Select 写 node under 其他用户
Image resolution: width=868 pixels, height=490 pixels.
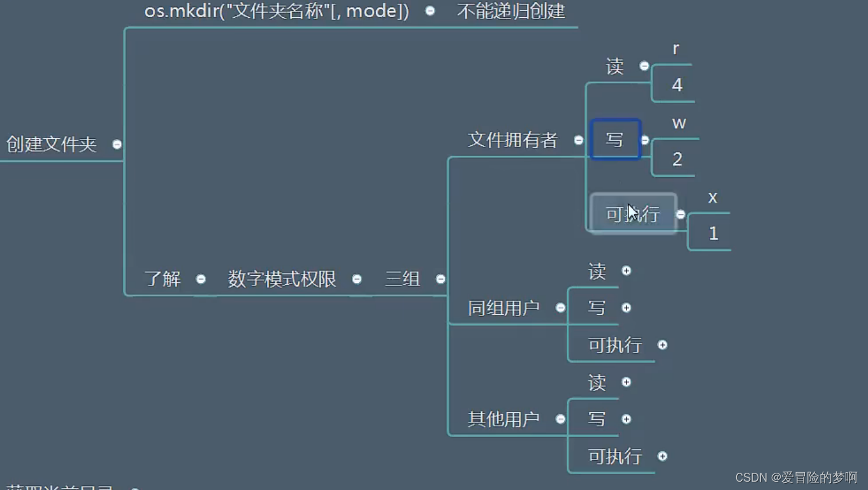[x=597, y=419]
